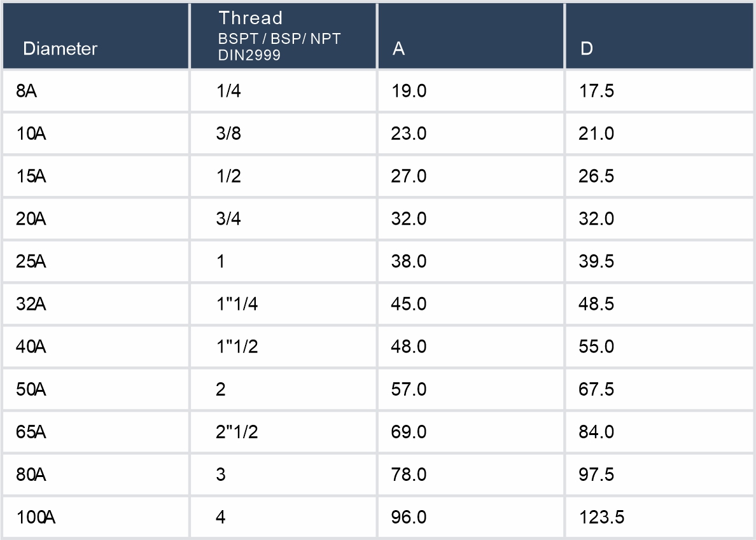Click the D column header
The height and width of the screenshot is (540, 756).
coord(587,49)
